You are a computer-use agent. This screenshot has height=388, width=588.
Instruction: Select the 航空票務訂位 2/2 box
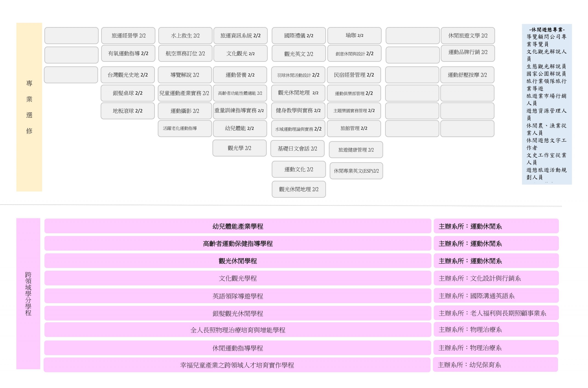(x=185, y=53)
